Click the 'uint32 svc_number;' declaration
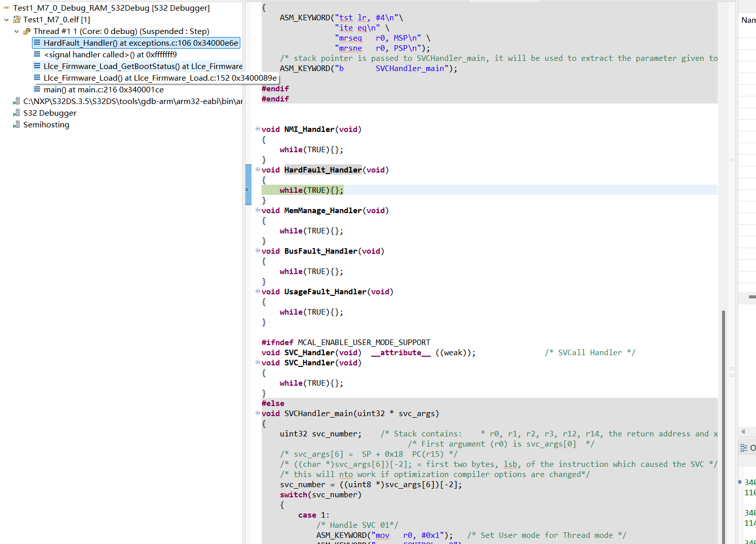 tap(320, 434)
